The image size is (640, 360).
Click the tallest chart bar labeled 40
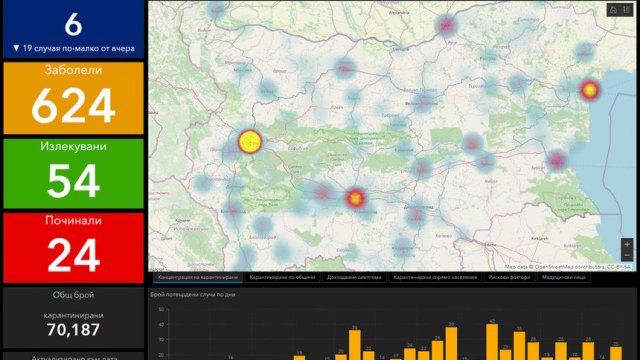tap(492, 342)
